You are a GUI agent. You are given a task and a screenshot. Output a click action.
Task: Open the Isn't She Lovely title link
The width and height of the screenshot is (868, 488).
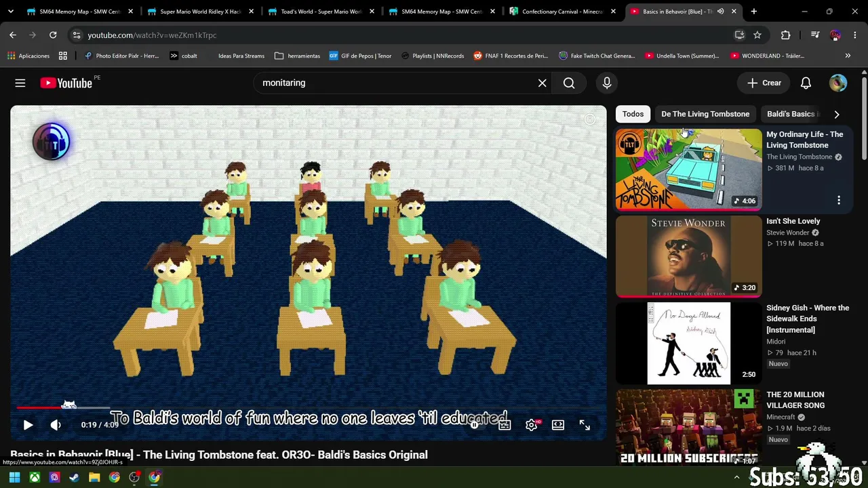tap(793, 221)
